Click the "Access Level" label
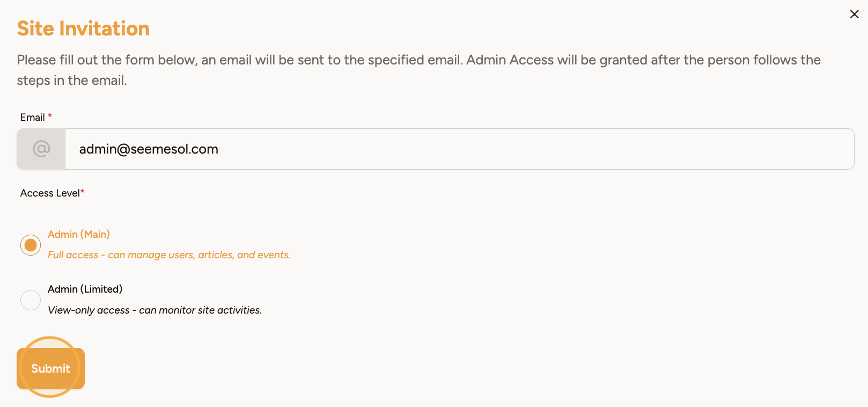Image resolution: width=868 pixels, height=407 pixels. [x=49, y=193]
